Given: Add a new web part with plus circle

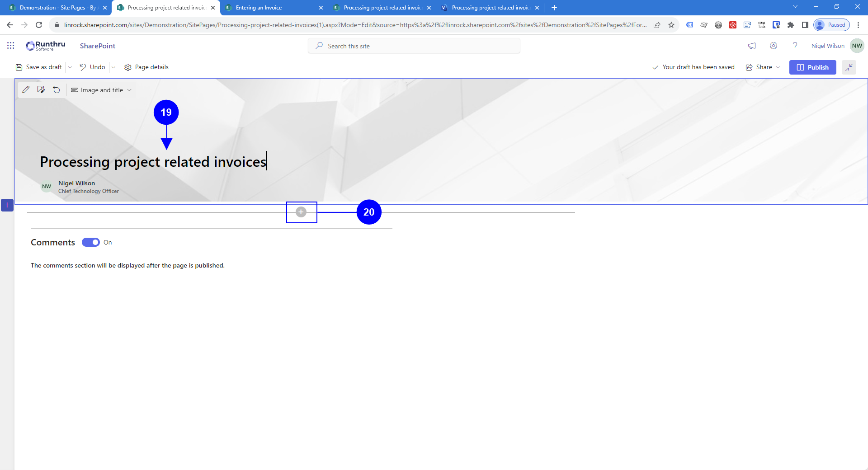Looking at the screenshot, I should point(301,212).
